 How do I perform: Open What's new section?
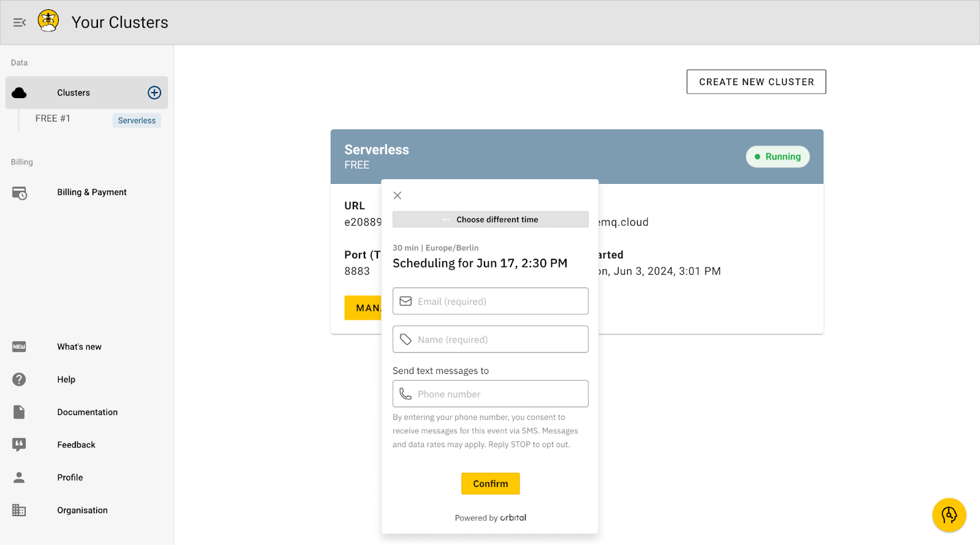tap(80, 347)
